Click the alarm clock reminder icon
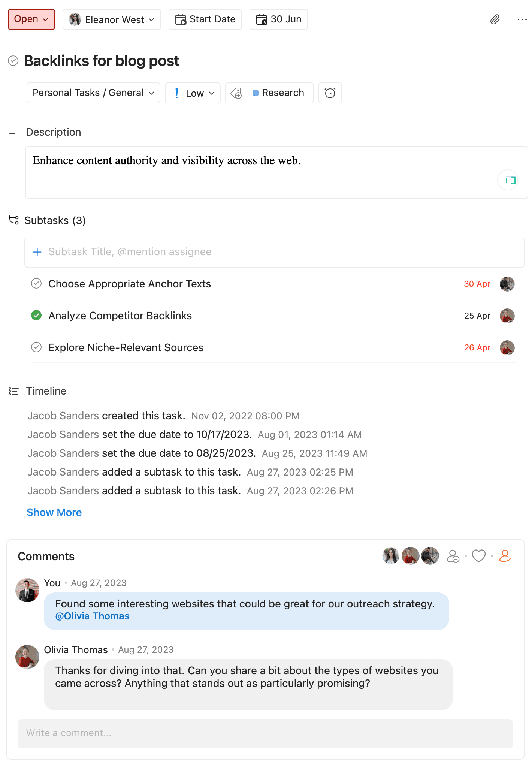 330,93
